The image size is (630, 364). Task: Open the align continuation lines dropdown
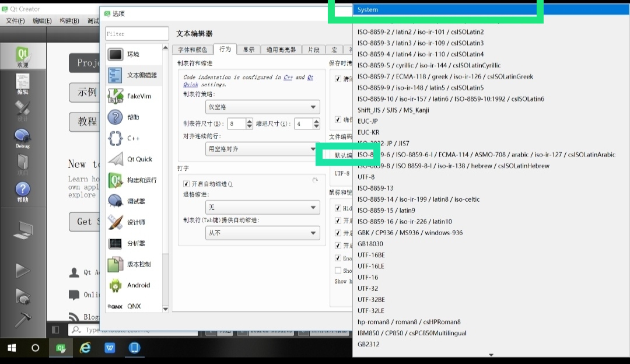tap(262, 149)
